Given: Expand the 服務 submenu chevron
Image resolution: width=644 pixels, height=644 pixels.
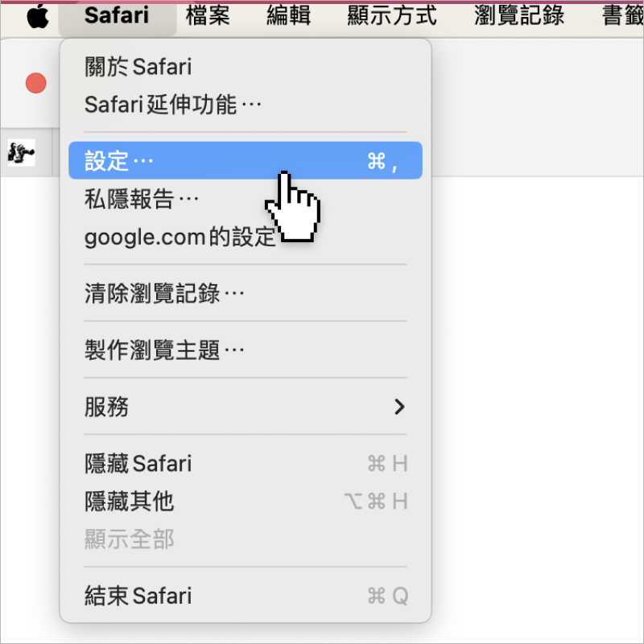Looking at the screenshot, I should click(399, 407).
